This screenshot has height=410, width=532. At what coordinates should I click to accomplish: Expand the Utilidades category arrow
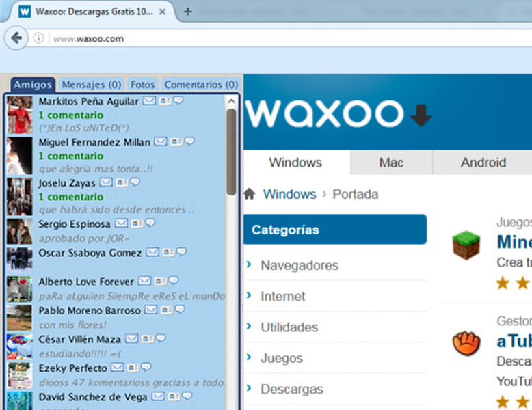(249, 326)
